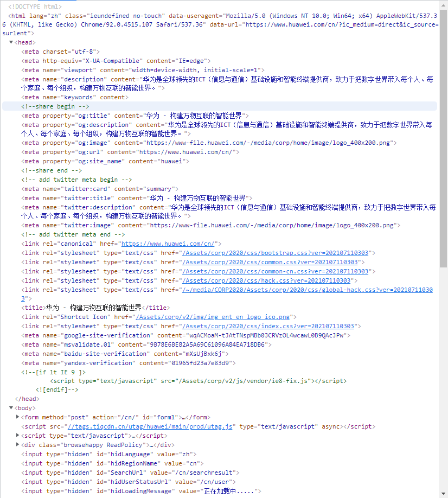Select the og:title meta line
The height and width of the screenshot is (498, 448).
(x=135, y=116)
